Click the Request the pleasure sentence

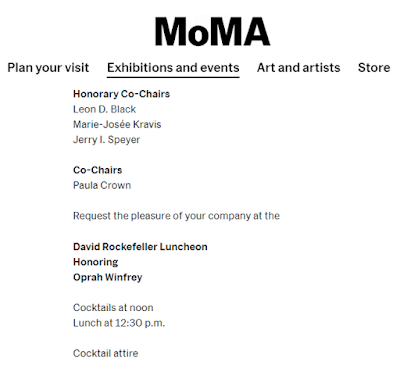coord(176,216)
